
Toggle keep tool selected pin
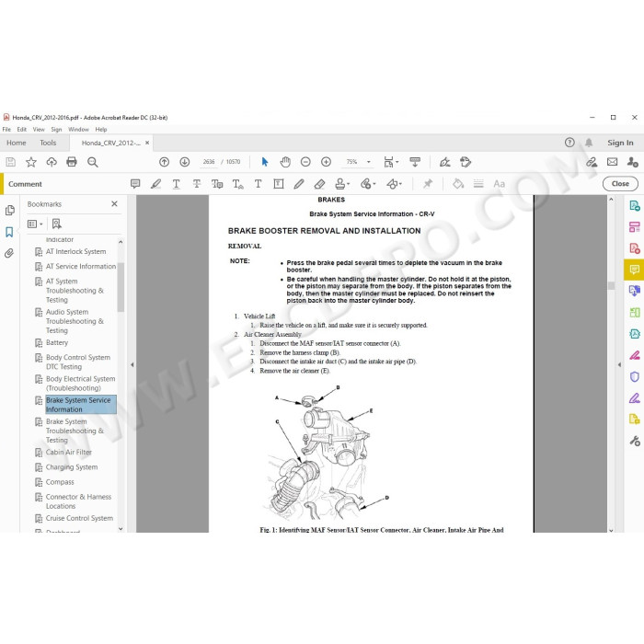427,184
